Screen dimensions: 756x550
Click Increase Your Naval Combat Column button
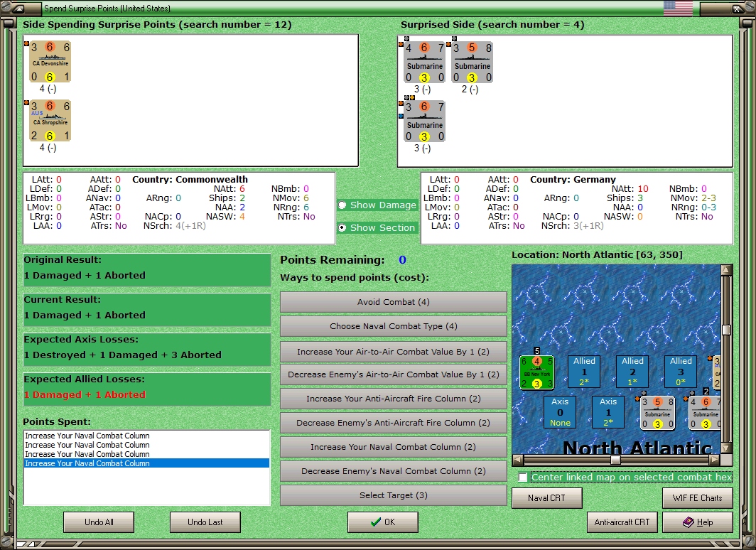394,447
